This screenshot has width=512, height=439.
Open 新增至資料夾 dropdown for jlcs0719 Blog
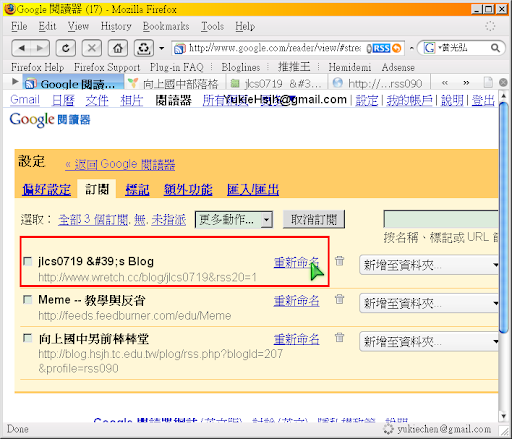tap(429, 265)
